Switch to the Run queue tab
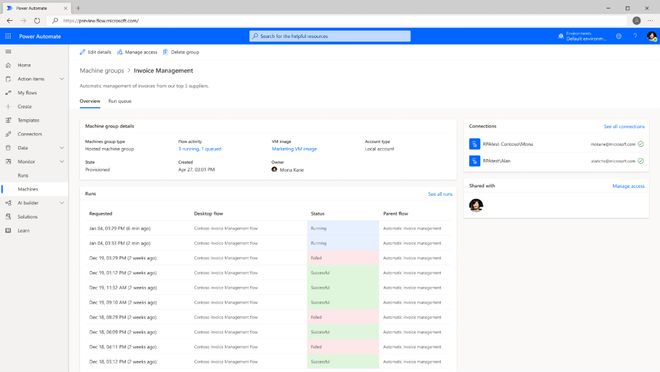The image size is (660, 372). [120, 101]
